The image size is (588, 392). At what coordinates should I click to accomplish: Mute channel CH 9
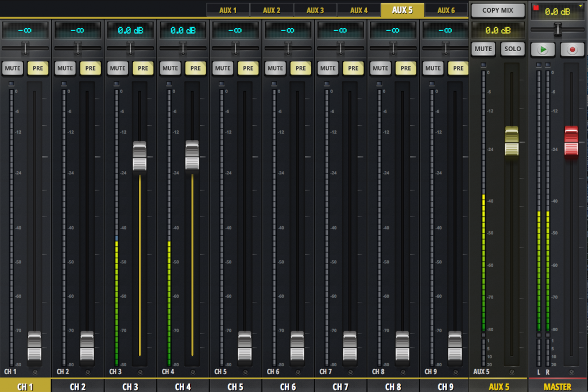click(x=432, y=68)
